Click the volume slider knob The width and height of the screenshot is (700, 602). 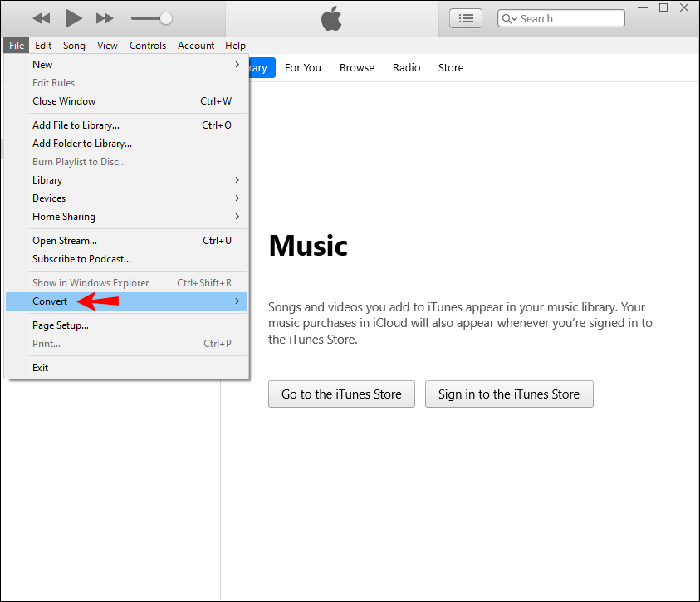[x=165, y=18]
